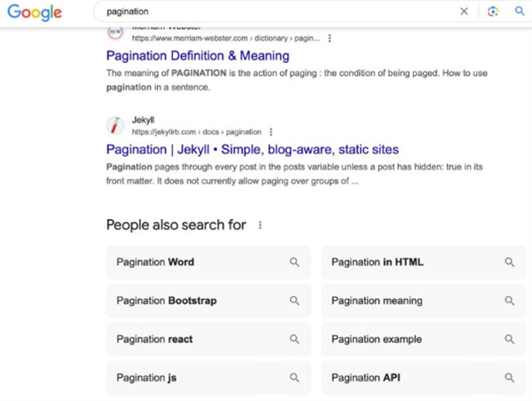Select Pagination meaning suggestion
Screen dimensions: 532x401
[x=424, y=301]
